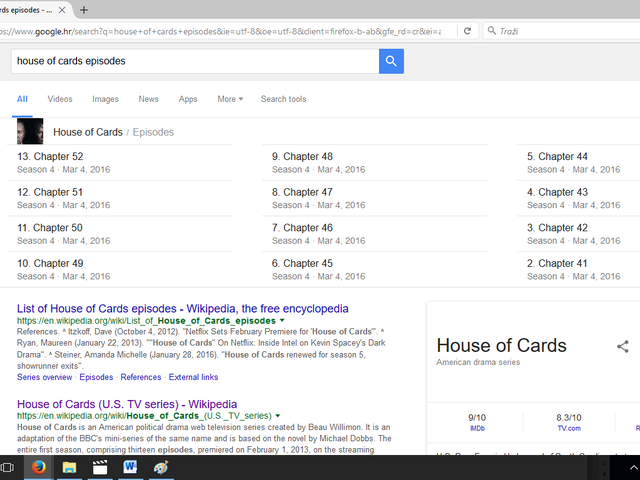Go to the Series overview sitelink
The image size is (640, 480).
coord(44,377)
